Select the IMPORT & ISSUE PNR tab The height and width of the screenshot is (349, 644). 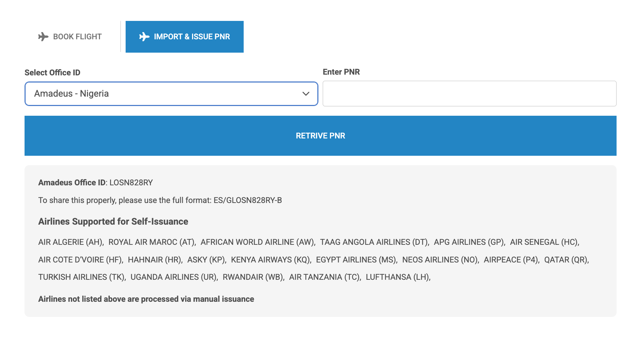point(184,37)
